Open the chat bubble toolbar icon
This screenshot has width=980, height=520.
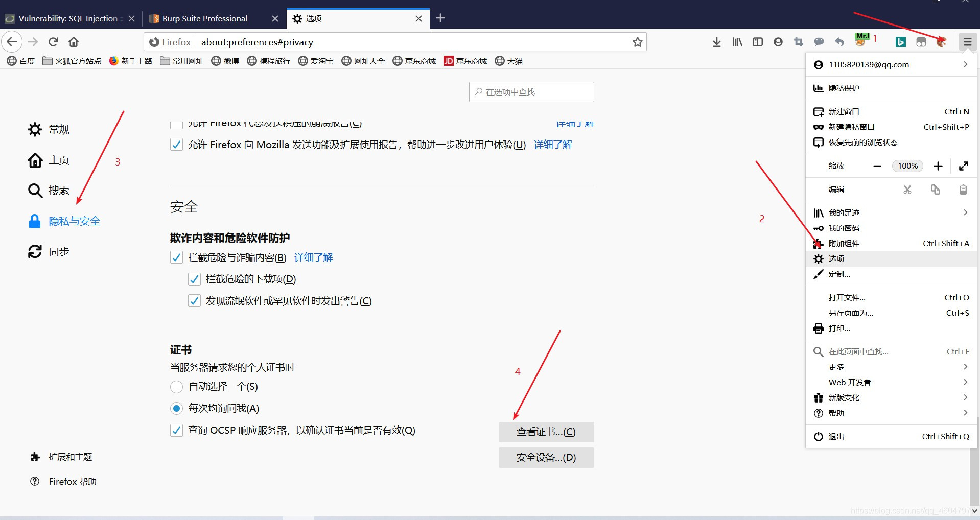pos(819,42)
